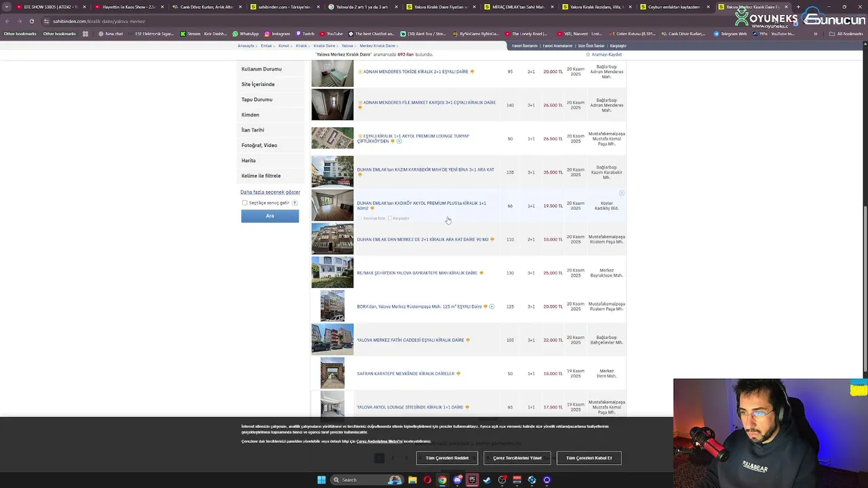The image size is (868, 488).
Task: Open Discord from taskbar
Action: [458, 480]
